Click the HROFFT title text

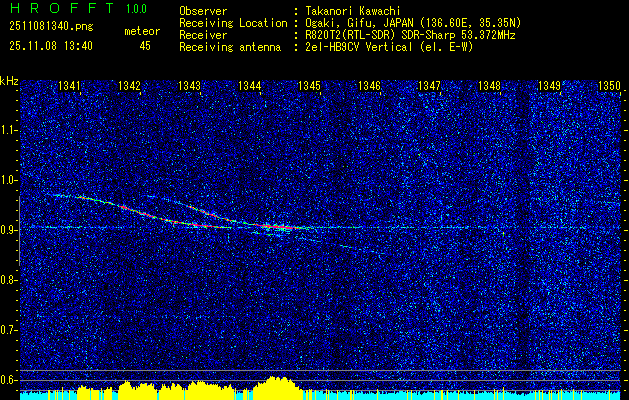[62, 8]
